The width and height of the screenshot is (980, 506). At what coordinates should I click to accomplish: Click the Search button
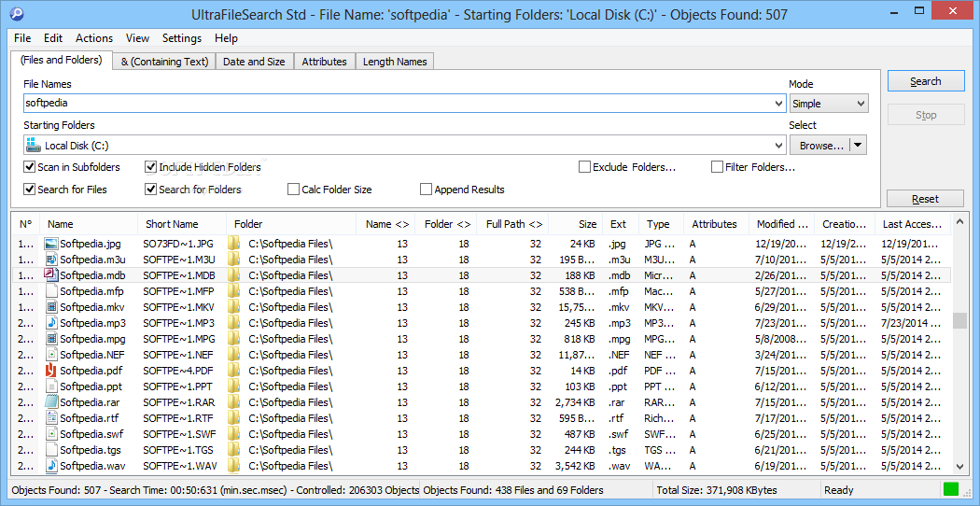(926, 81)
